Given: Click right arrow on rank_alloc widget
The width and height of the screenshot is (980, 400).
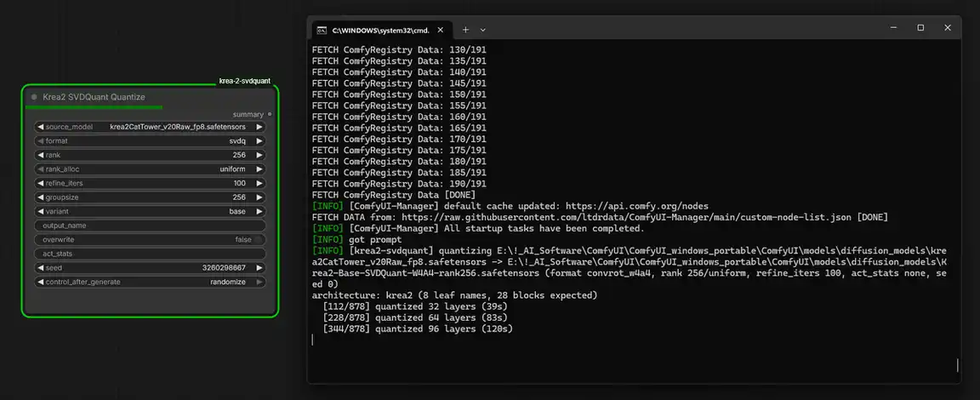Looking at the screenshot, I should [x=259, y=169].
